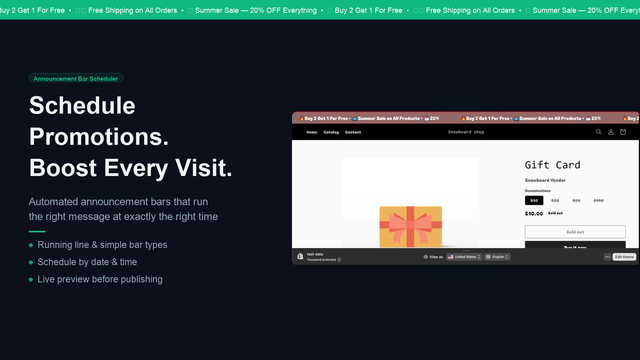Click the Denominations label
The height and width of the screenshot is (360, 640).
pyautogui.click(x=538, y=191)
